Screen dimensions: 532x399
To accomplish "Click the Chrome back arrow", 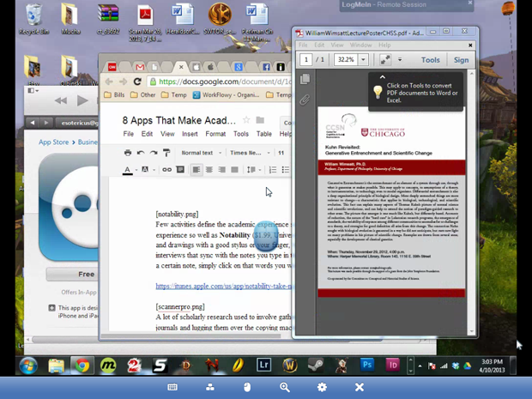I will pyautogui.click(x=109, y=82).
